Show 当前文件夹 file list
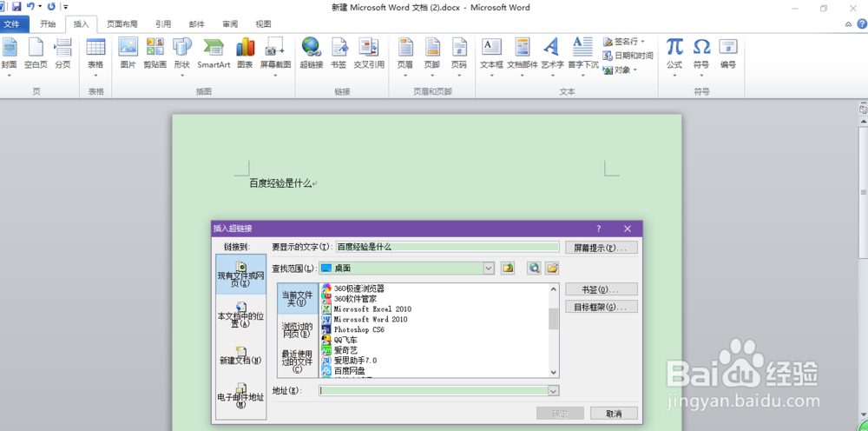The height and width of the screenshot is (431, 868). pos(298,299)
